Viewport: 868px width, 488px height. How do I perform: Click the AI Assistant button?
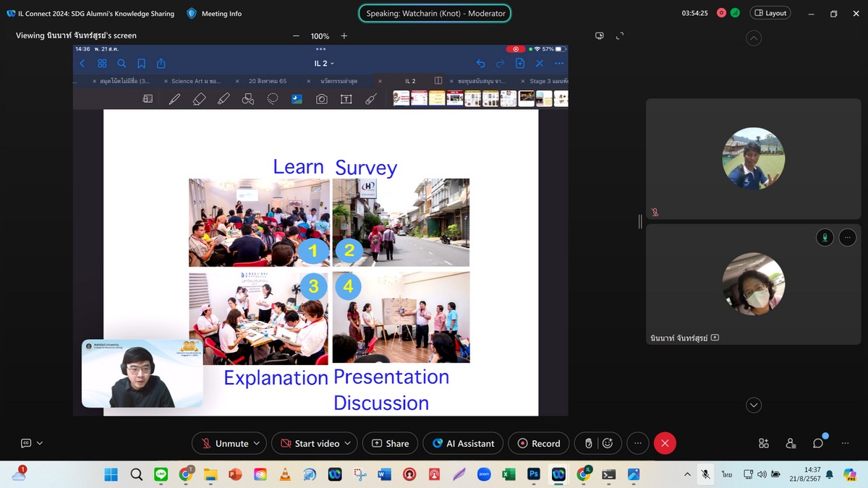pyautogui.click(x=463, y=443)
